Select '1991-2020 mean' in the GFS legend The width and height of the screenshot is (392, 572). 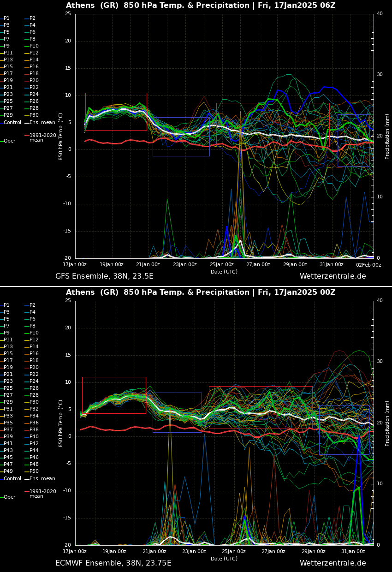pyautogui.click(x=41, y=137)
